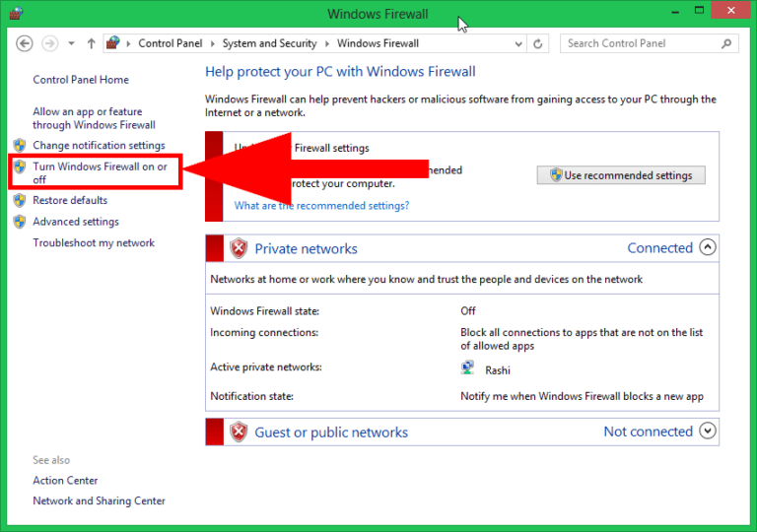
Task: Expand the Guest or public networks section
Action: coord(707,432)
